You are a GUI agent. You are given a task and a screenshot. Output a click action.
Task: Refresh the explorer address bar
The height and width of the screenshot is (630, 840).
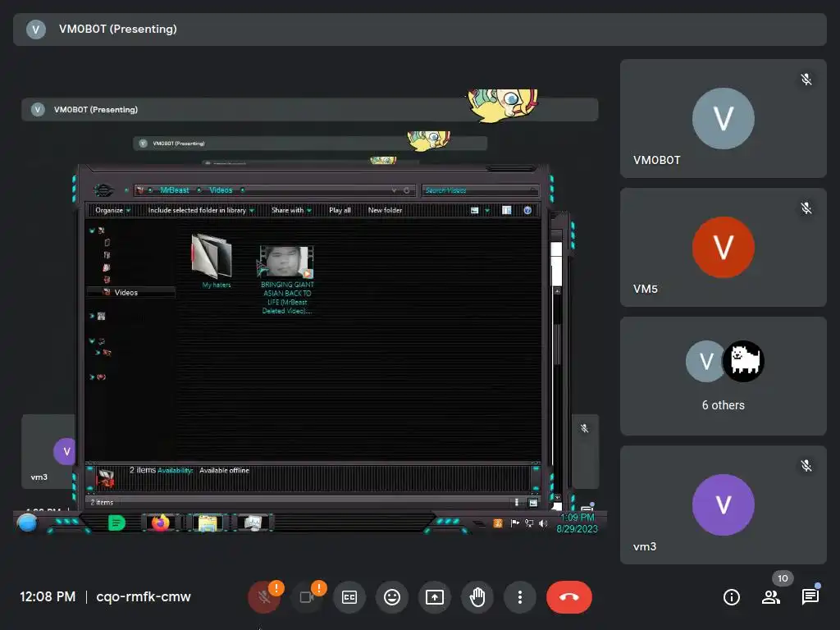coord(407,190)
